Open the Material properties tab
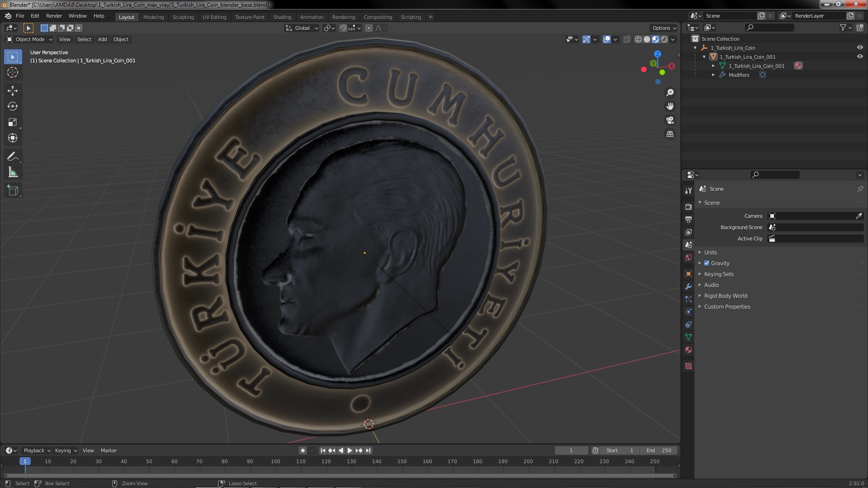 (x=689, y=350)
